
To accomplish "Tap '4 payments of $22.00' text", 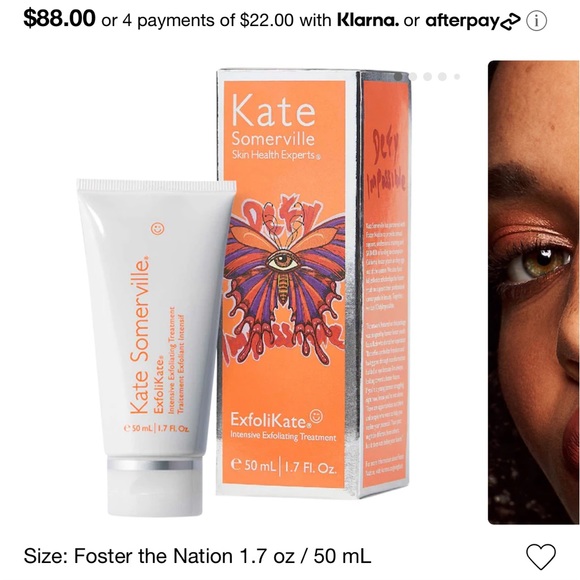I will tap(206, 21).
